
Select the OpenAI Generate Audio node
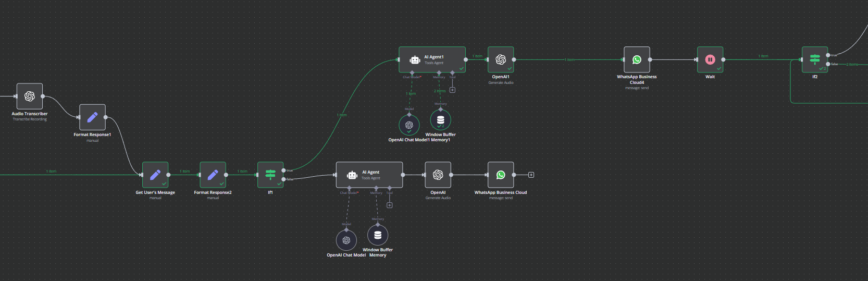click(438, 175)
